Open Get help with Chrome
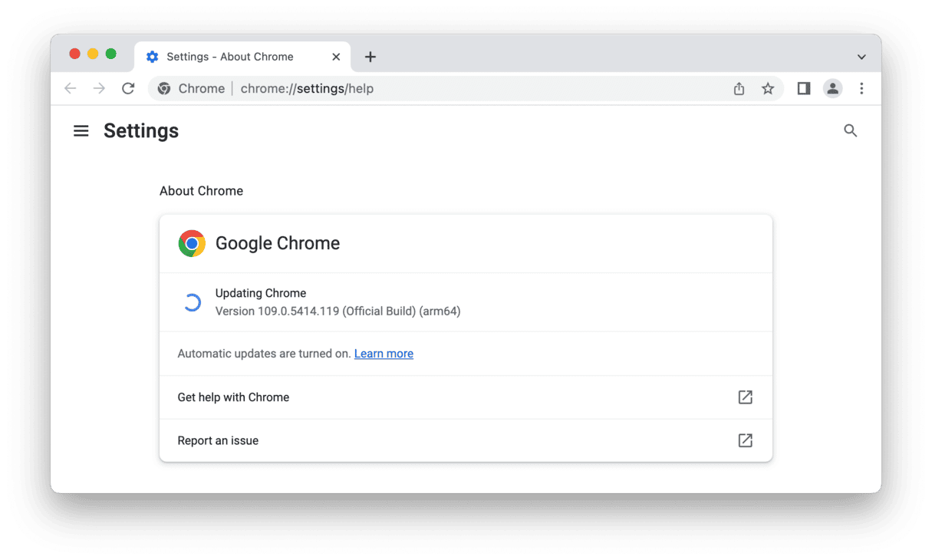Image resolution: width=932 pixels, height=560 pixels. click(x=466, y=397)
